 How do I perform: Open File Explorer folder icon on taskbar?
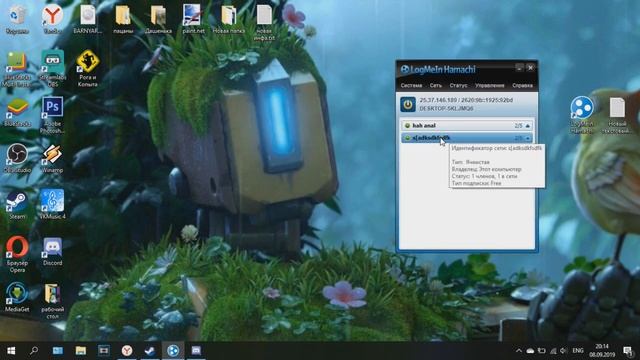click(80, 351)
